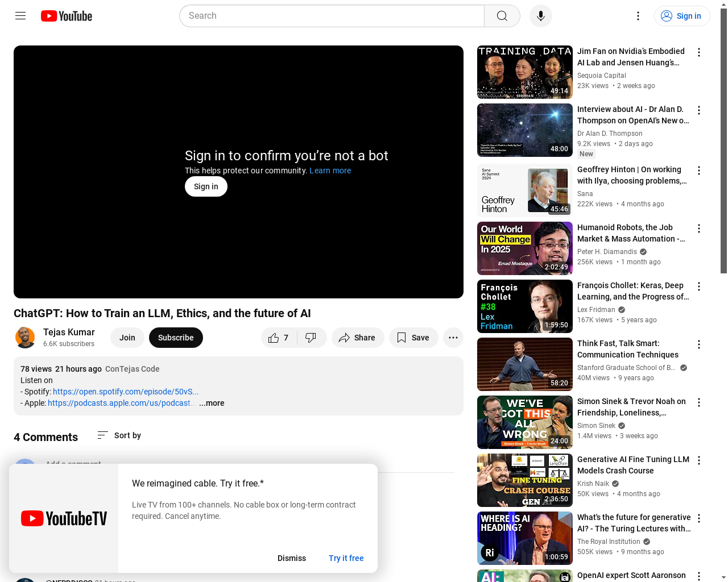Image resolution: width=728 pixels, height=582 pixels.
Task: Open options for Geoffrey Hinton video
Action: click(699, 171)
